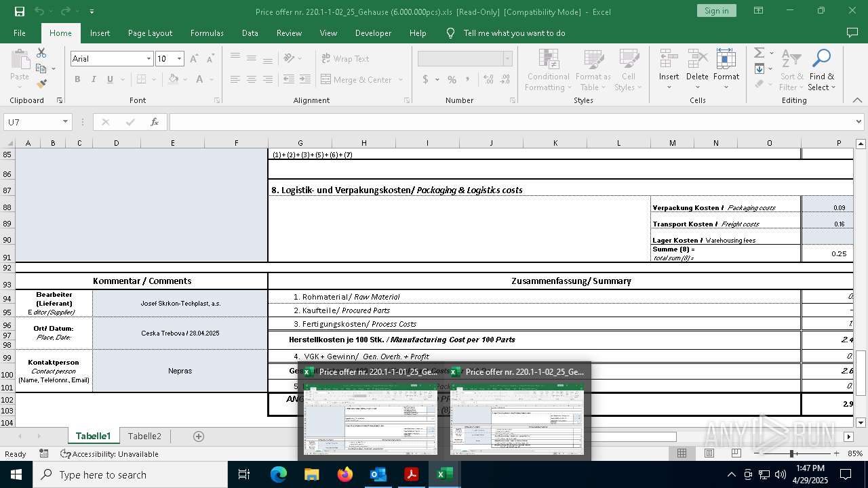Click the Decrease Decimal icon
868x488 pixels.
pos(506,79)
